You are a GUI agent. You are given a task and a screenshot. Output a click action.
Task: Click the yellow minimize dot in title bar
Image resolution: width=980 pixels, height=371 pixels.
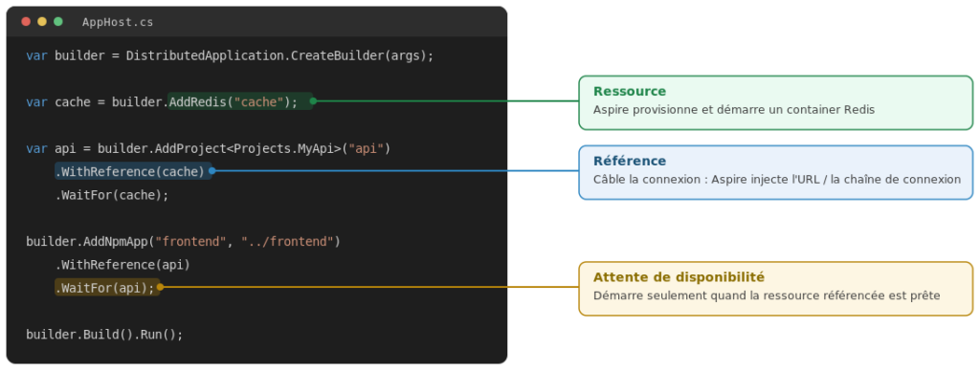42,22
